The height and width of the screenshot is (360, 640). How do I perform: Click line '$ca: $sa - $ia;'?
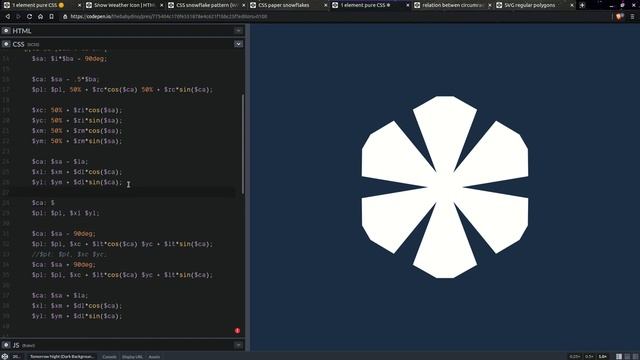tap(60, 162)
